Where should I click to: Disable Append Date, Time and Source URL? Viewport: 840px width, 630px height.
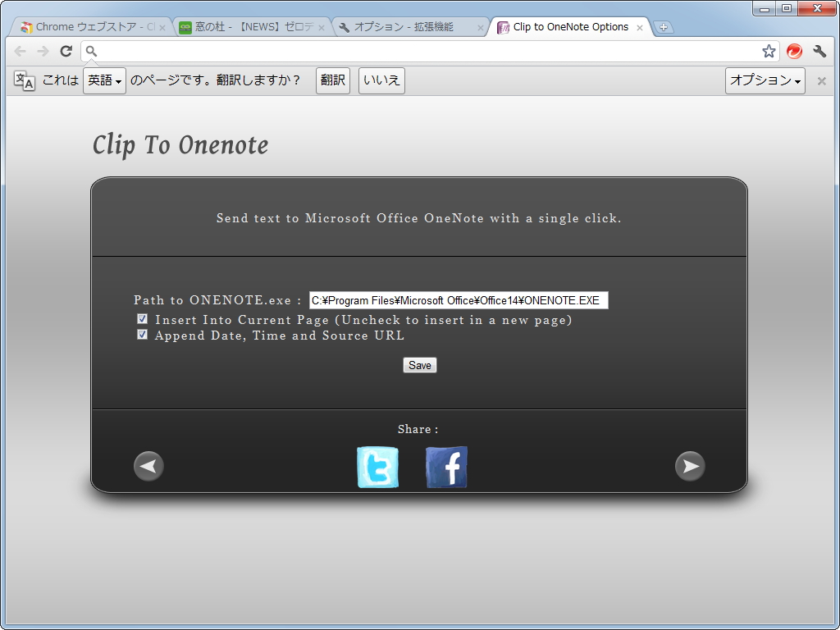[x=142, y=334]
